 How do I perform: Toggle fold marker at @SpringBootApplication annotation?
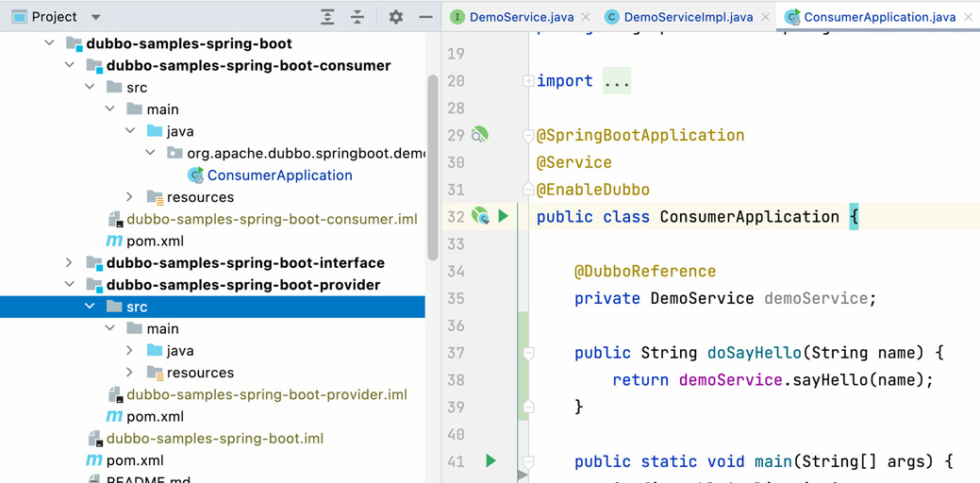pyautogui.click(x=528, y=135)
